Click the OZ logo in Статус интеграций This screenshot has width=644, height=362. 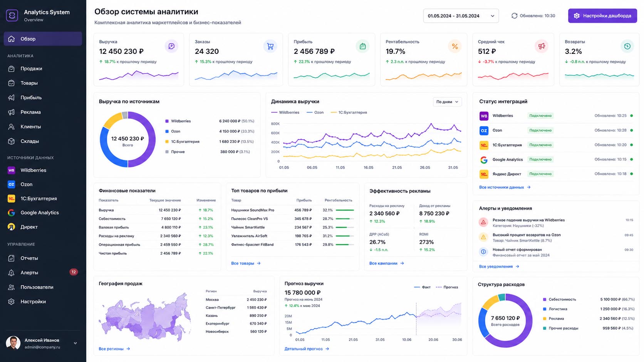pos(484,130)
